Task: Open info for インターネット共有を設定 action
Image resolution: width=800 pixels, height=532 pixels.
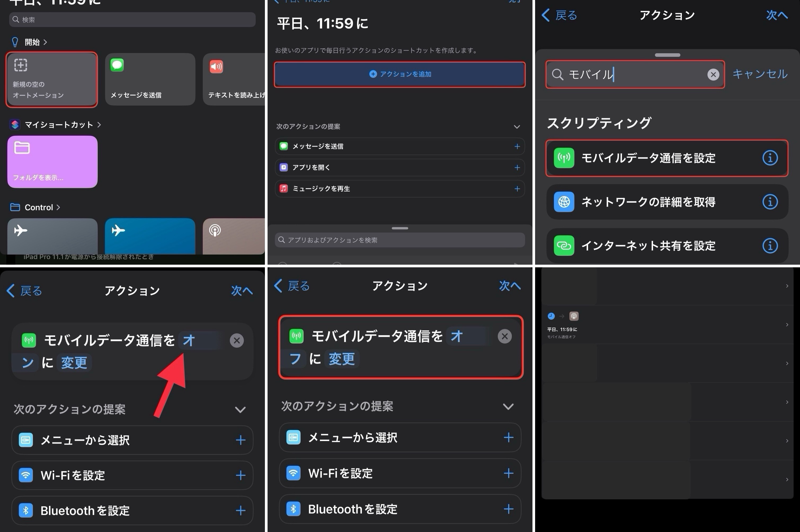Action: pyautogui.click(x=770, y=245)
